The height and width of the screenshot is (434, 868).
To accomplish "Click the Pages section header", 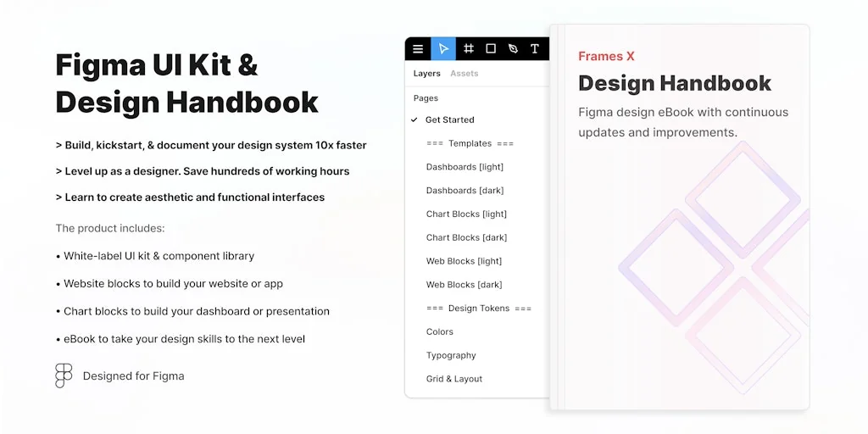I will 426,98.
